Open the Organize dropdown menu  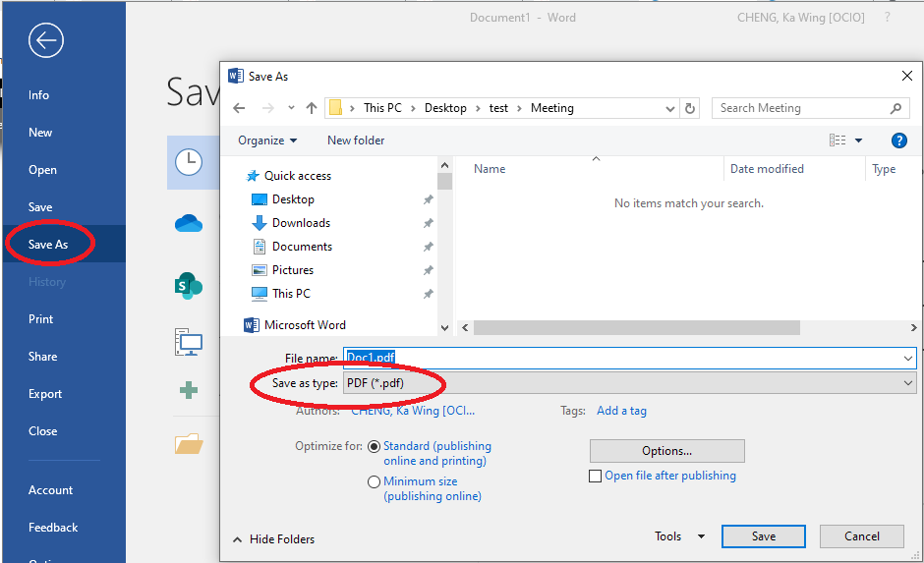point(267,141)
